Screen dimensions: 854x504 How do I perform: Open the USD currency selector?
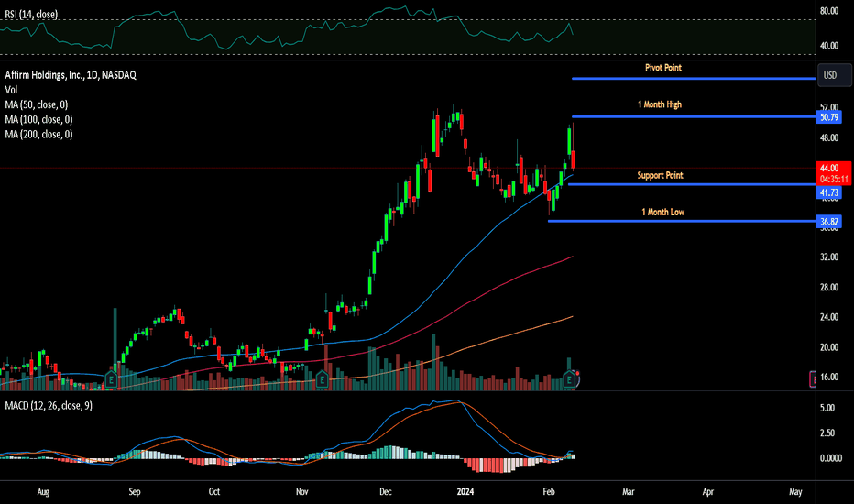click(x=835, y=75)
